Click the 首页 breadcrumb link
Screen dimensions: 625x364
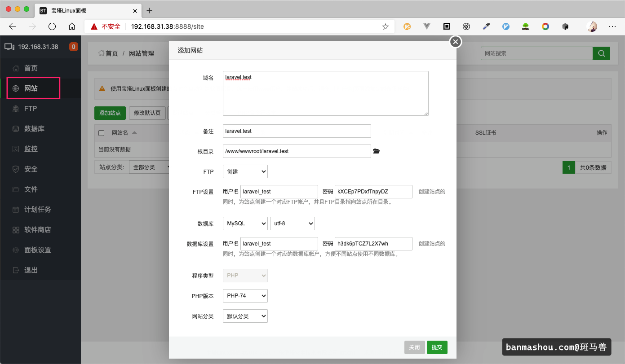108,53
